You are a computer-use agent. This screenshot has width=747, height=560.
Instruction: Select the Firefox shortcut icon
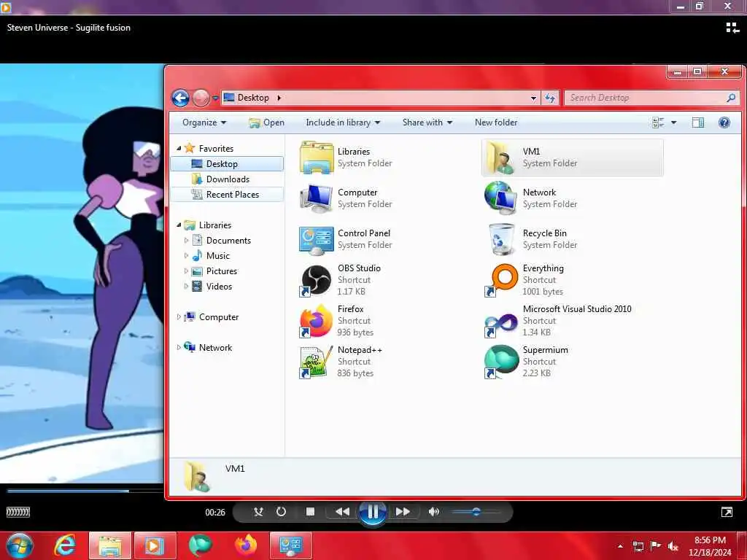coord(317,321)
